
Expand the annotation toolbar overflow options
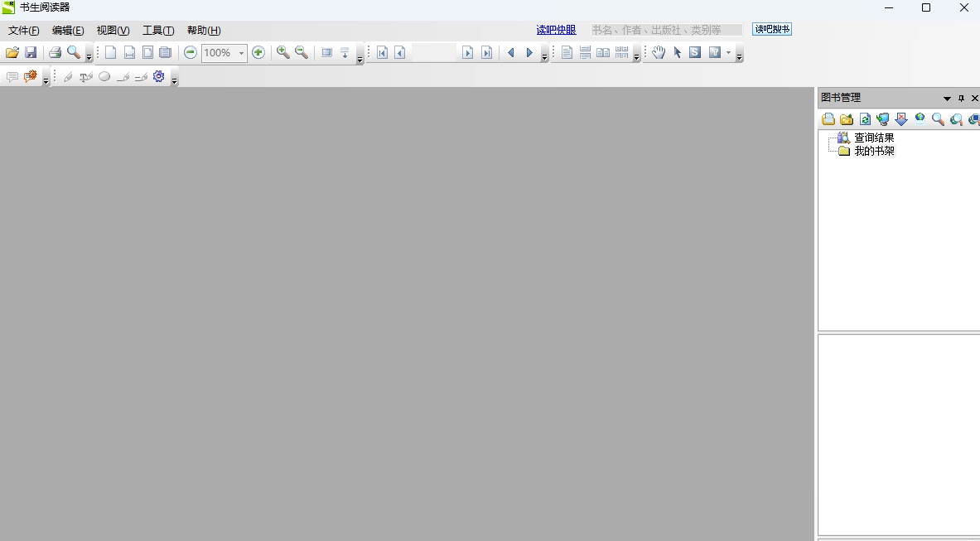174,78
